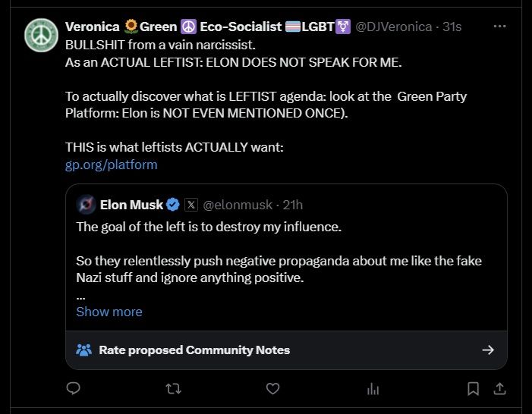Screen dimensions: 532x414
Task: Click the share upload icon
Action: coord(500,389)
